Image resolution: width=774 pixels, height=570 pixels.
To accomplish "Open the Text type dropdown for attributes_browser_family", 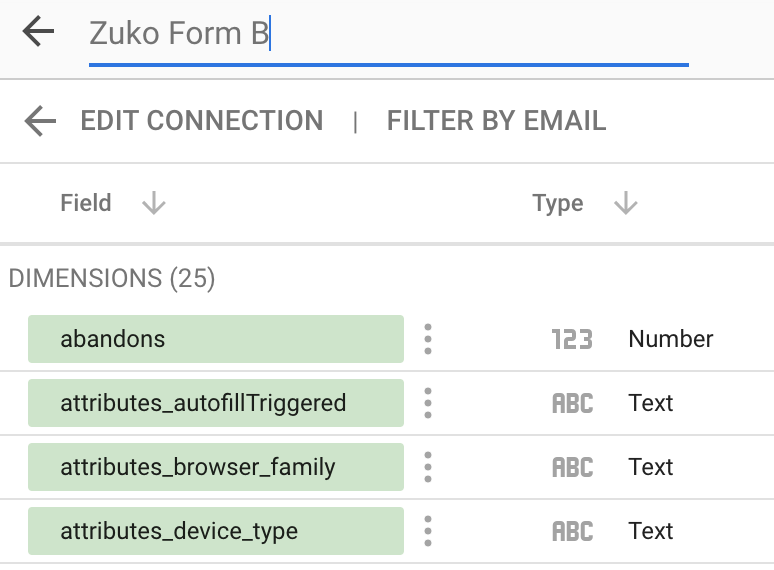I will click(x=651, y=467).
